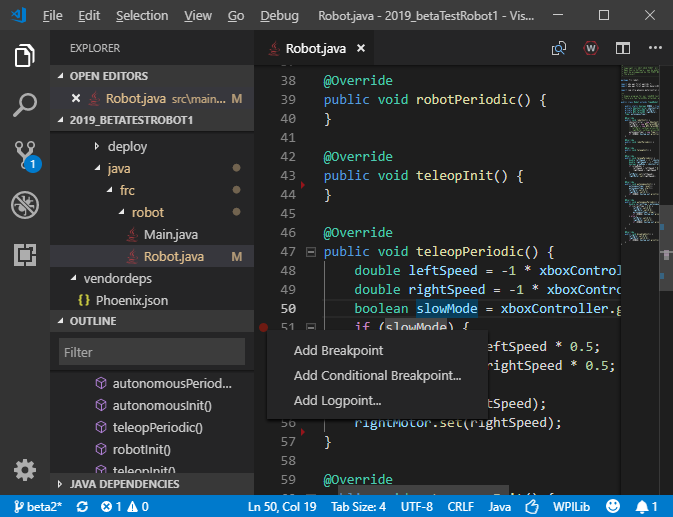Open the Explorer view in activity bar

point(25,55)
